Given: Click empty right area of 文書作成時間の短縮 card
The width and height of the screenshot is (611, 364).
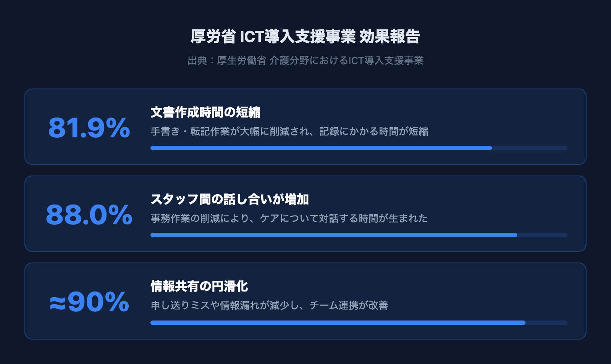Looking at the screenshot, I should [x=516, y=114].
